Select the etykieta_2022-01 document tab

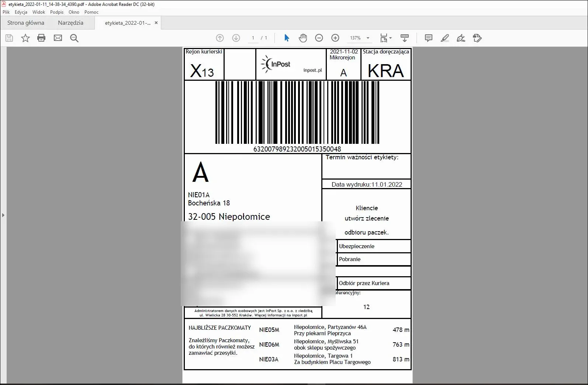coord(128,23)
